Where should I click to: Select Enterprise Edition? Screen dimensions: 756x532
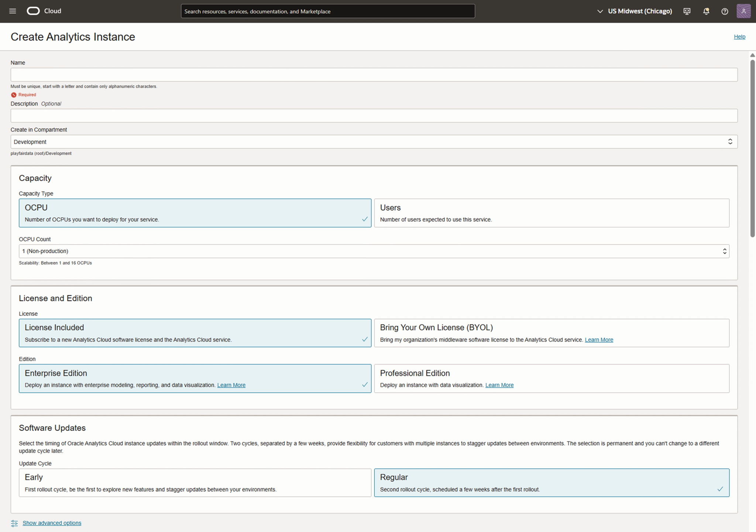[195, 379]
